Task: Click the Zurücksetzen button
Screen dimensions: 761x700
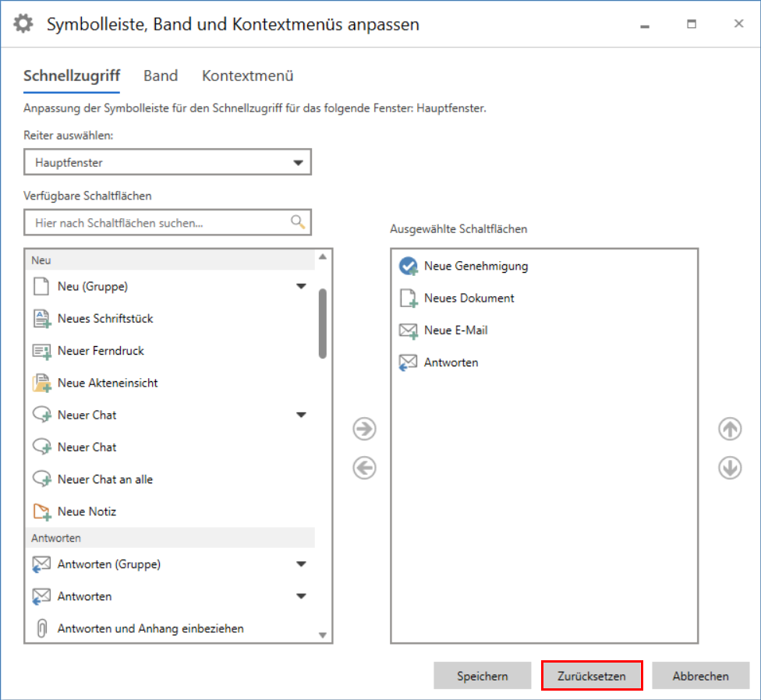Action: coord(592,676)
